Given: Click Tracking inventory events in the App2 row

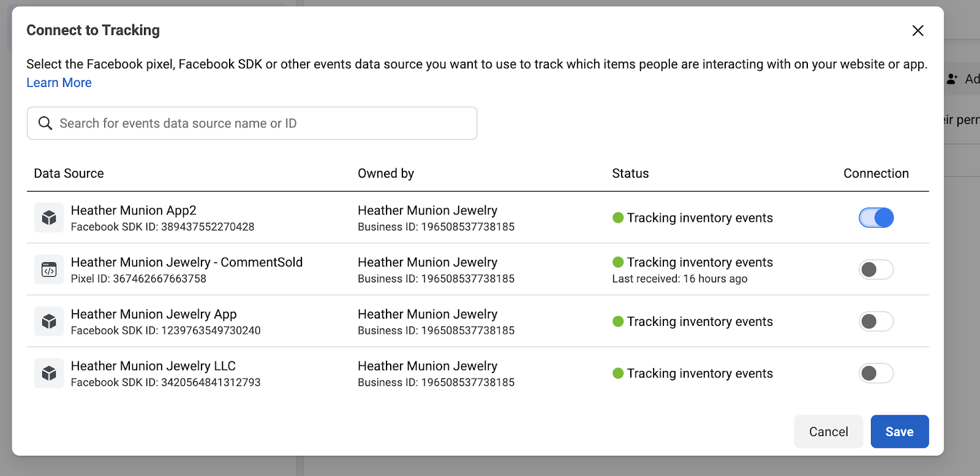Looking at the screenshot, I should click(700, 217).
